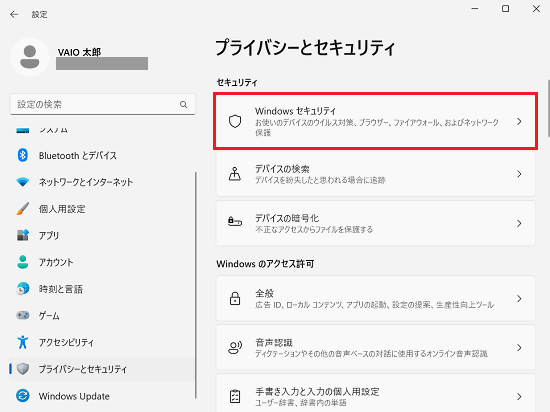Click the アプリ icon in the sidebar
Image resolution: width=550 pixels, height=412 pixels.
click(23, 235)
